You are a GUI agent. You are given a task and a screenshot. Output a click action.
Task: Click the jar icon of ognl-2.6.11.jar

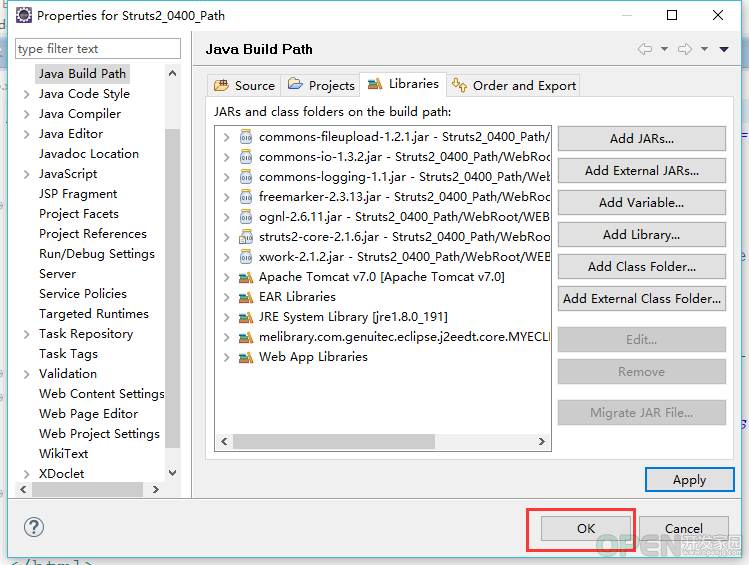(246, 217)
